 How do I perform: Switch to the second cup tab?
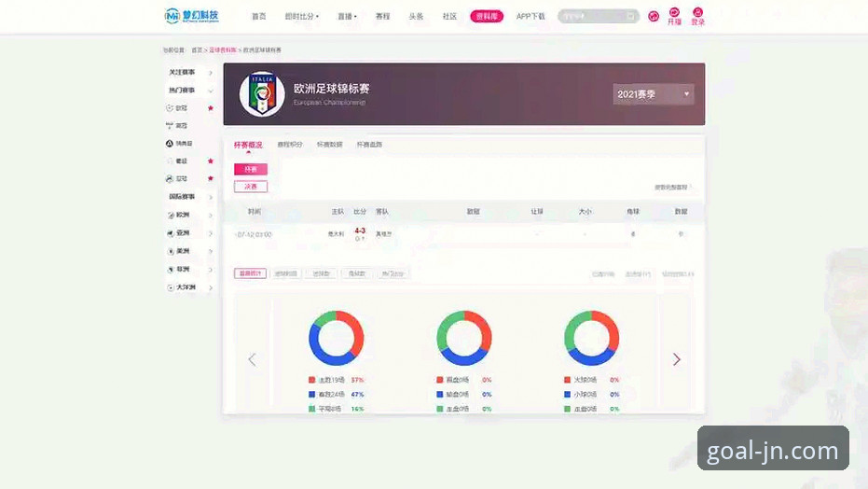(290, 145)
